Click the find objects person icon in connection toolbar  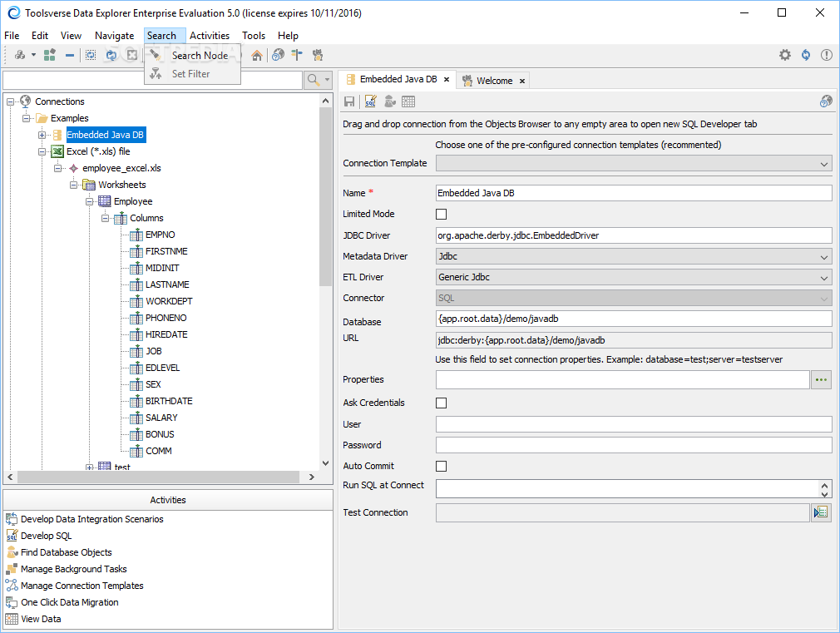(x=389, y=101)
